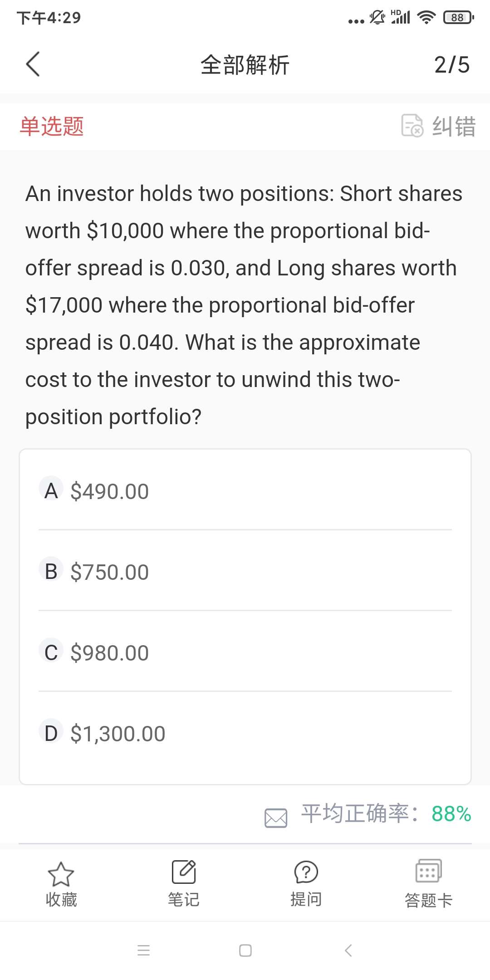The image size is (490, 980).
Task: Open the 笔记 notes pencil icon
Action: click(x=184, y=872)
